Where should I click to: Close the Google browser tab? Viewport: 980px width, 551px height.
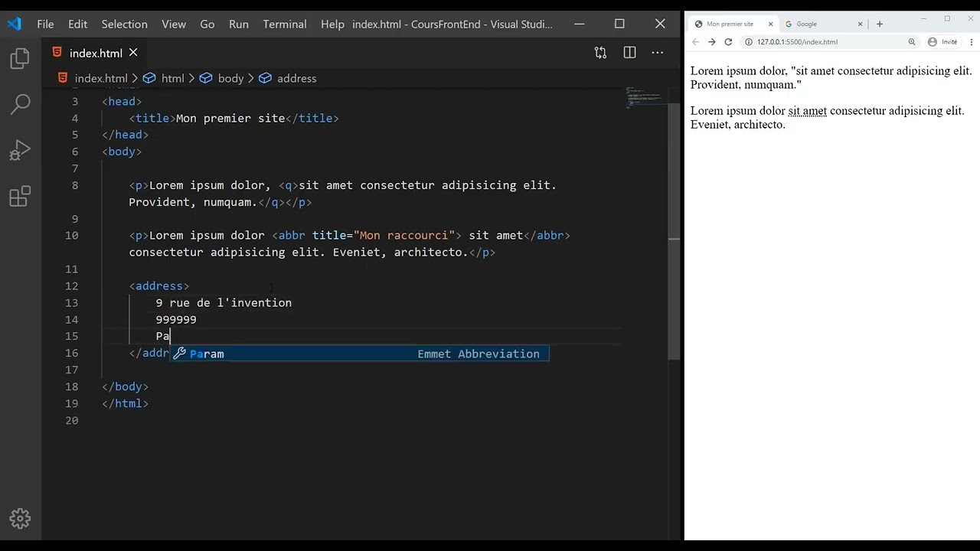pos(861,24)
